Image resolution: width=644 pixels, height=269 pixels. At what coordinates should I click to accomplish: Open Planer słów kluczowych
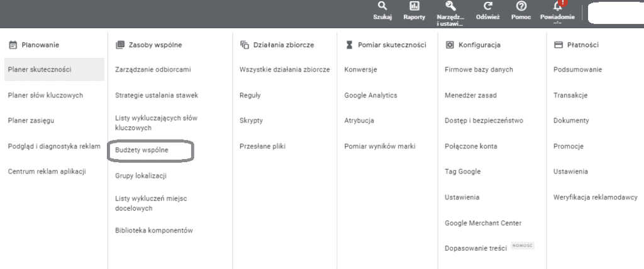coord(45,96)
